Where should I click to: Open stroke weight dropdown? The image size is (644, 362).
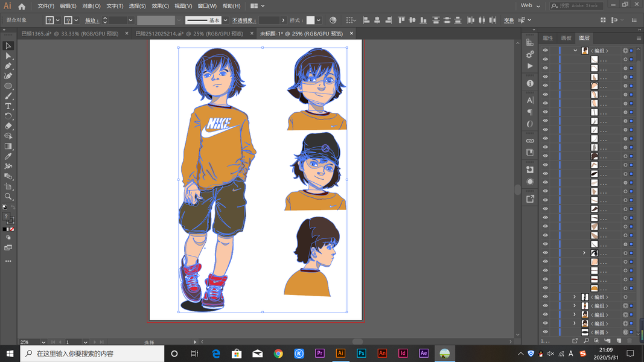coord(130,20)
